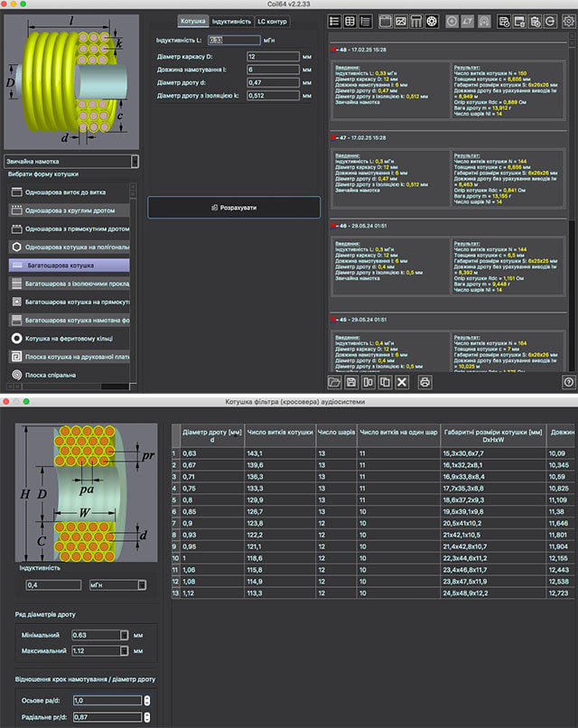
Task: Switch to the Котушка tab
Action: pyautogui.click(x=192, y=22)
